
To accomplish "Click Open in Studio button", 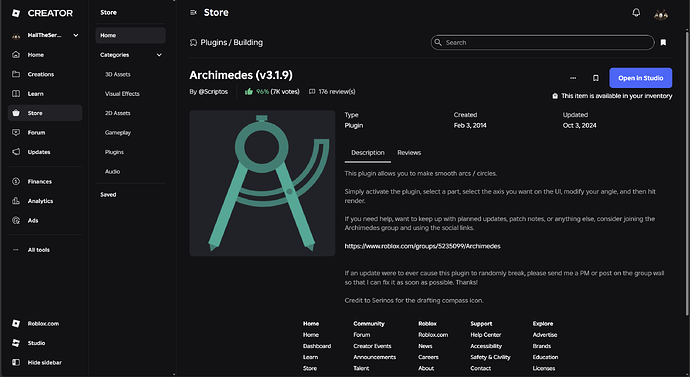I will (640, 78).
